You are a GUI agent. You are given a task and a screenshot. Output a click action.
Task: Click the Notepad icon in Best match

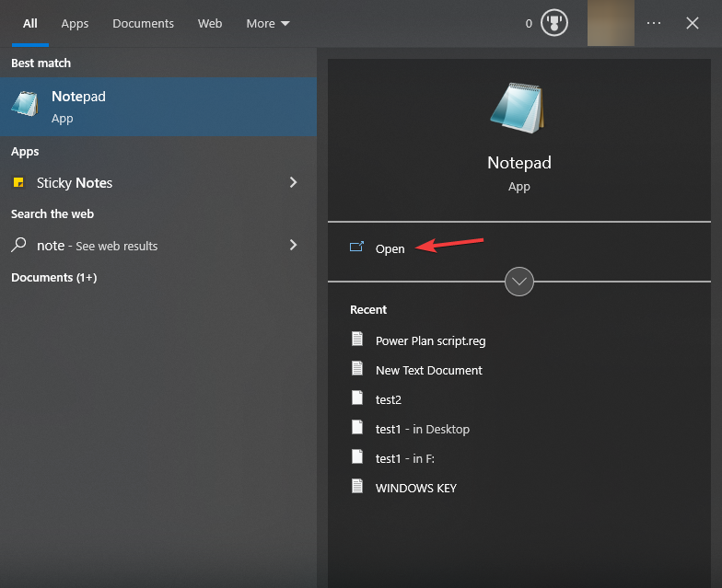25,105
